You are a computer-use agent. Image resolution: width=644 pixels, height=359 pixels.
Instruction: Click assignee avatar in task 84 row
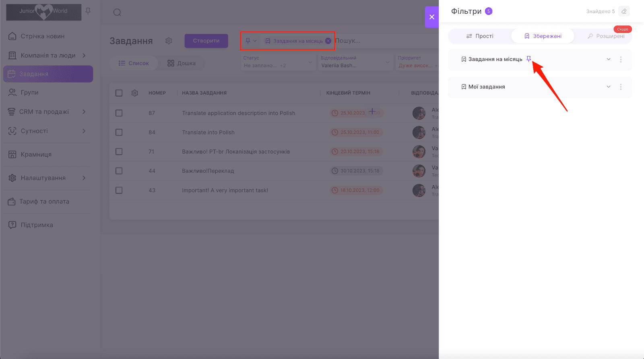(x=419, y=133)
